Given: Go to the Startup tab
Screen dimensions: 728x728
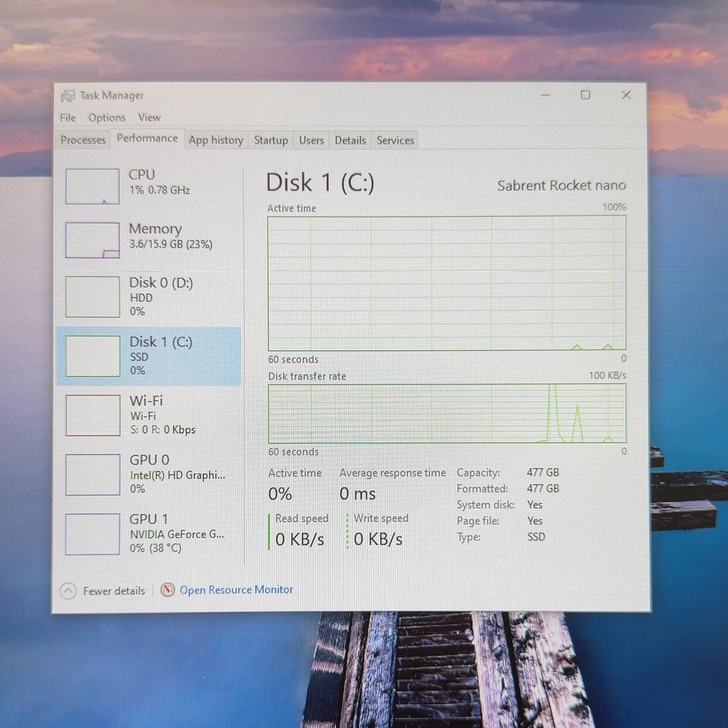Looking at the screenshot, I should (x=271, y=140).
